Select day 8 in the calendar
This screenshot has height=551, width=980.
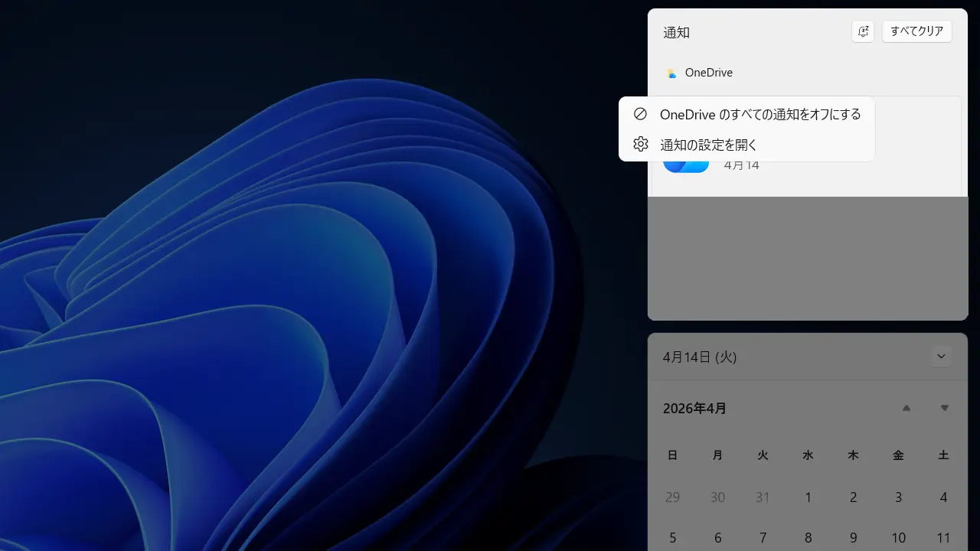point(808,538)
